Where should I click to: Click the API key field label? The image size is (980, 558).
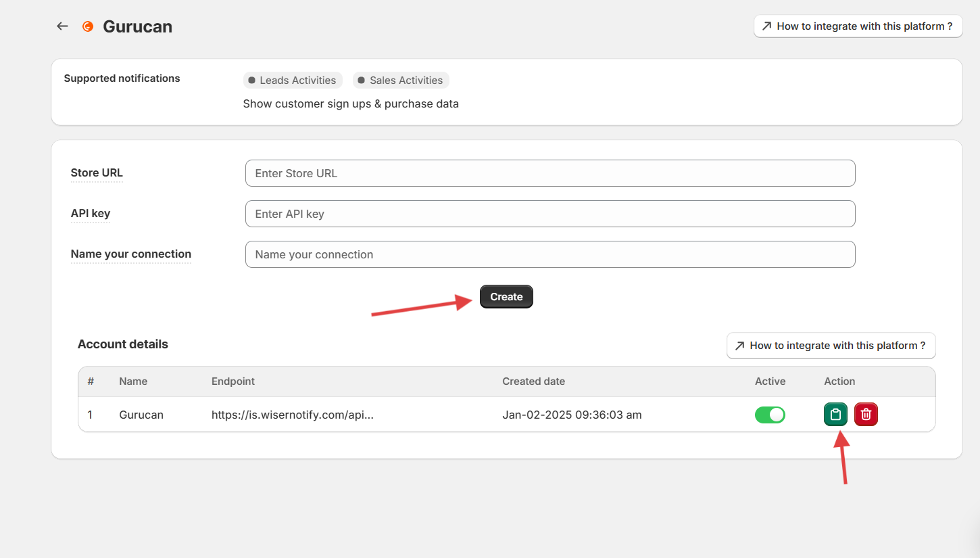[x=91, y=214]
